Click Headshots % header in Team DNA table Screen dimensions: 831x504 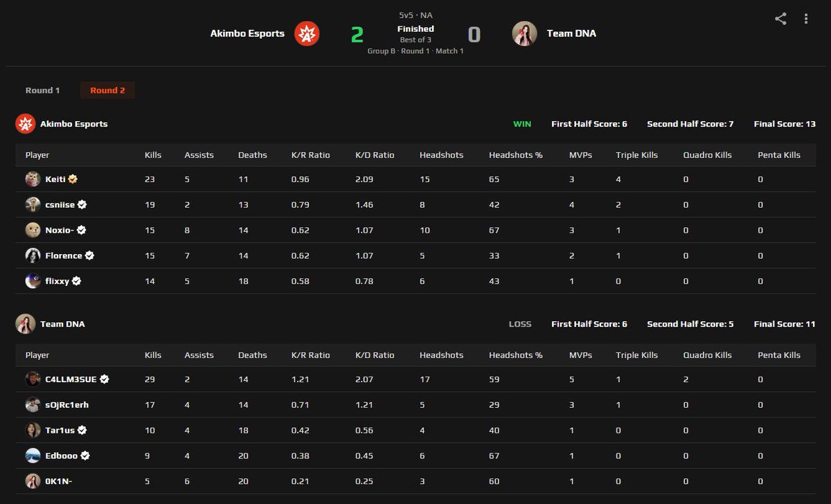(x=516, y=355)
